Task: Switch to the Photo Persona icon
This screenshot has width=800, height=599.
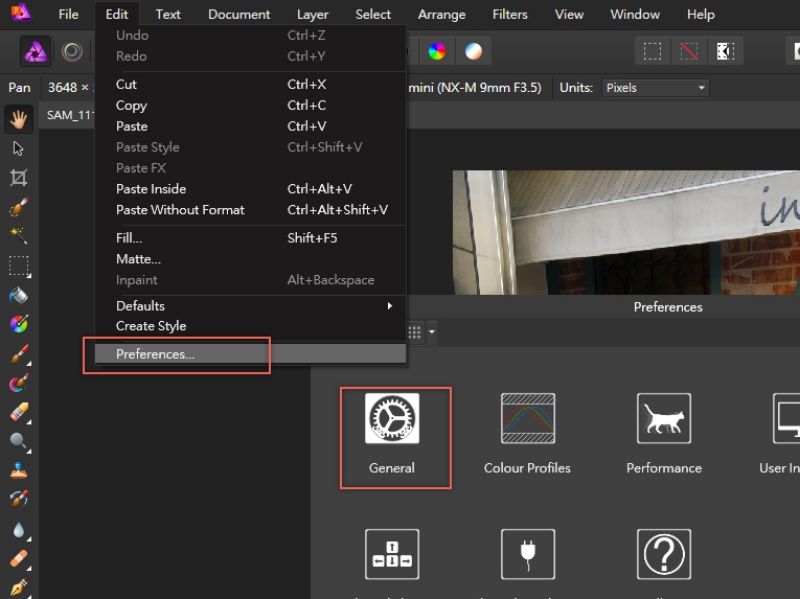Action: coord(36,52)
